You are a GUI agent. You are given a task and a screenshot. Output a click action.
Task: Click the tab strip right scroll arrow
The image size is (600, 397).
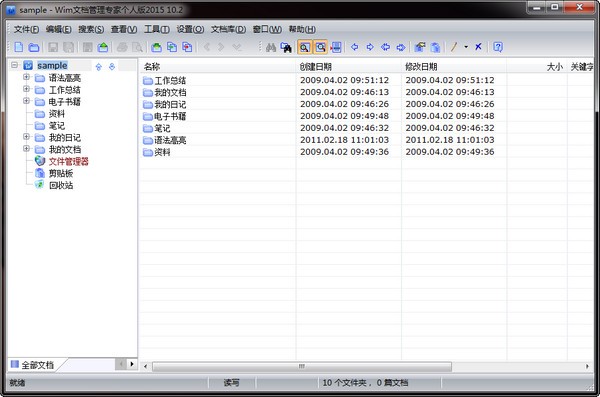tap(132, 364)
